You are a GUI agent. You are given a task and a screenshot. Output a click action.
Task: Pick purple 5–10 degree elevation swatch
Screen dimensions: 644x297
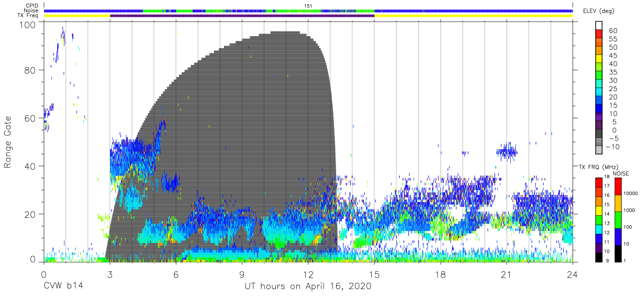point(599,117)
